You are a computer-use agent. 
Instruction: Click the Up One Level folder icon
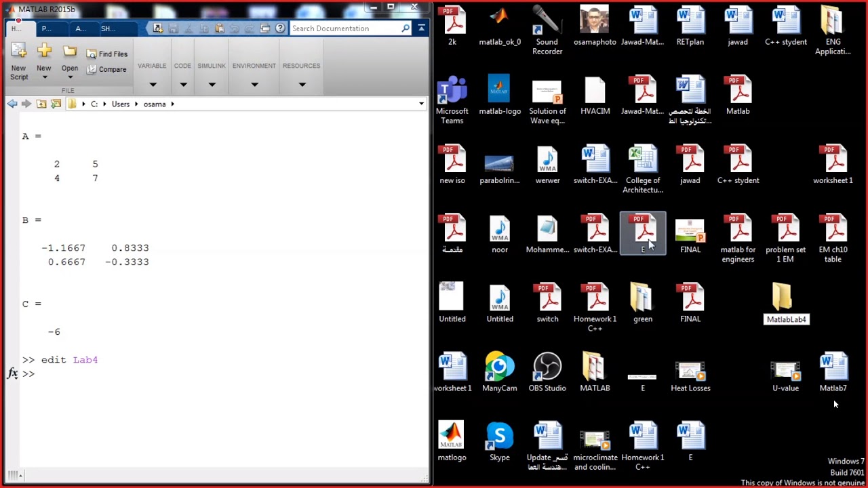[41, 104]
